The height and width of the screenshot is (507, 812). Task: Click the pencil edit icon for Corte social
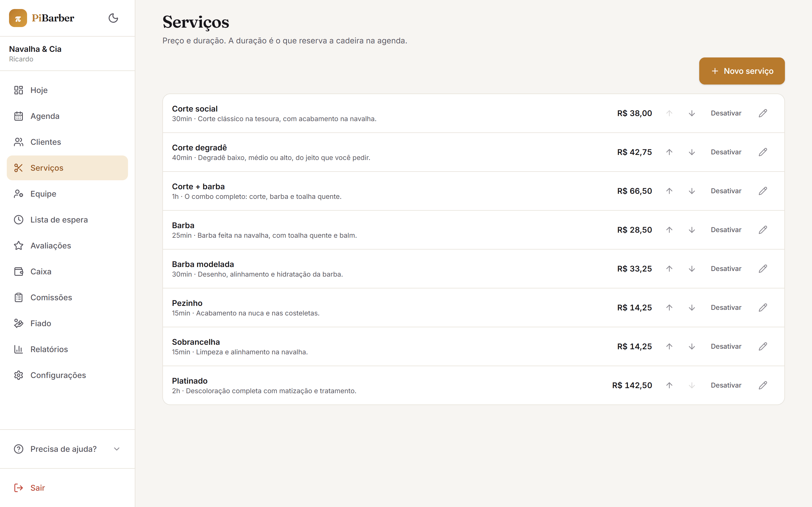pos(763,113)
